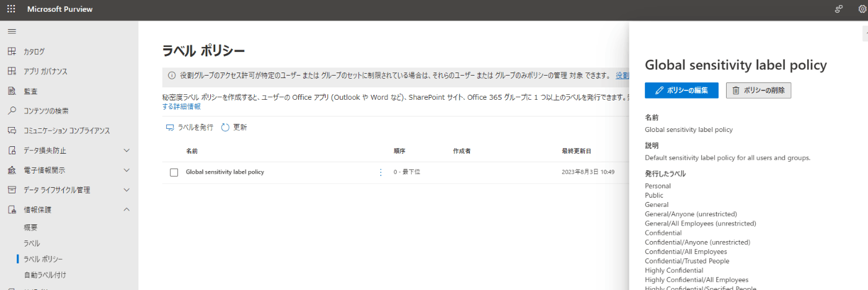The height and width of the screenshot is (290, 868).
Task: Sort by the 名前 column header
Action: pos(192,151)
